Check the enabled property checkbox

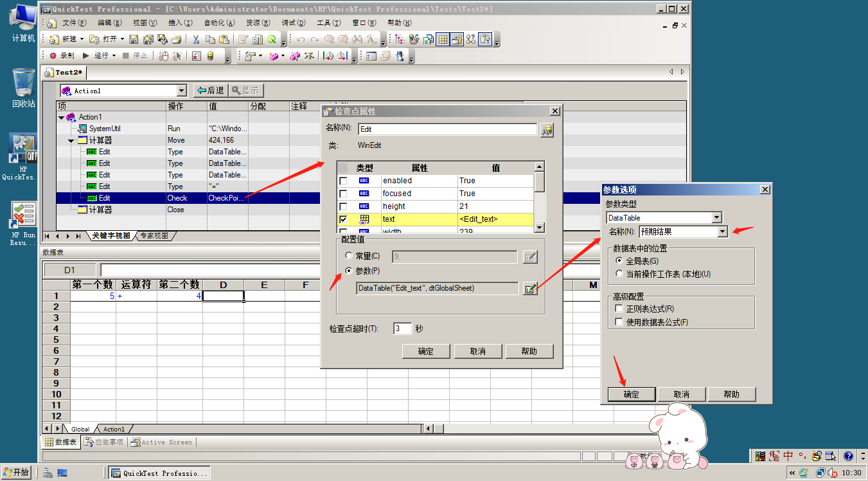(x=343, y=181)
